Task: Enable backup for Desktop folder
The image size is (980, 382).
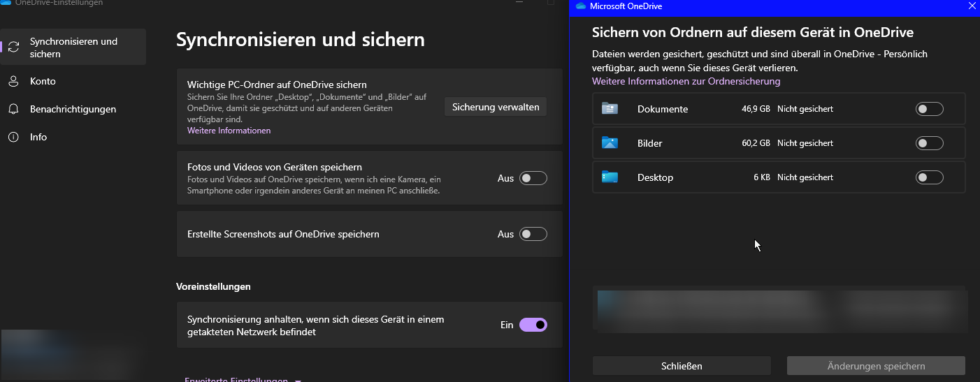Action: point(929,177)
